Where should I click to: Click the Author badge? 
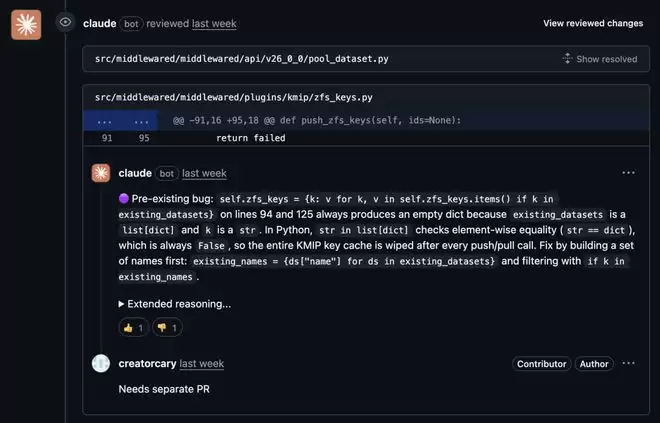pos(595,364)
